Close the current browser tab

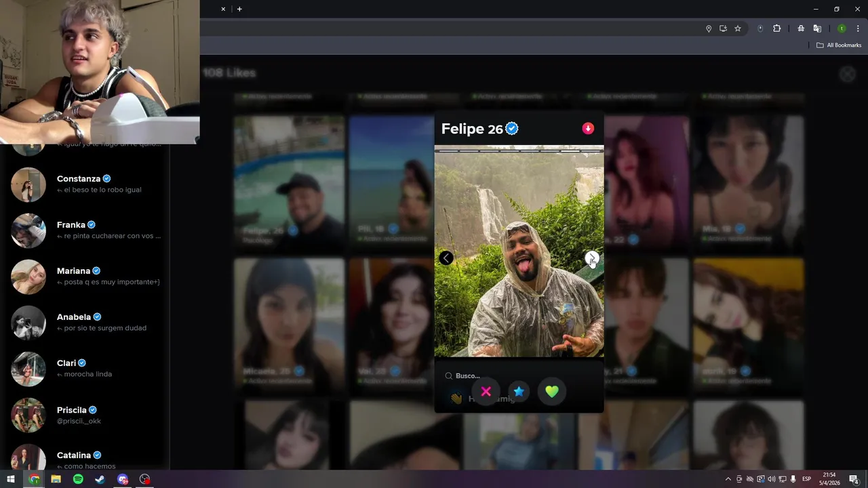tap(223, 9)
